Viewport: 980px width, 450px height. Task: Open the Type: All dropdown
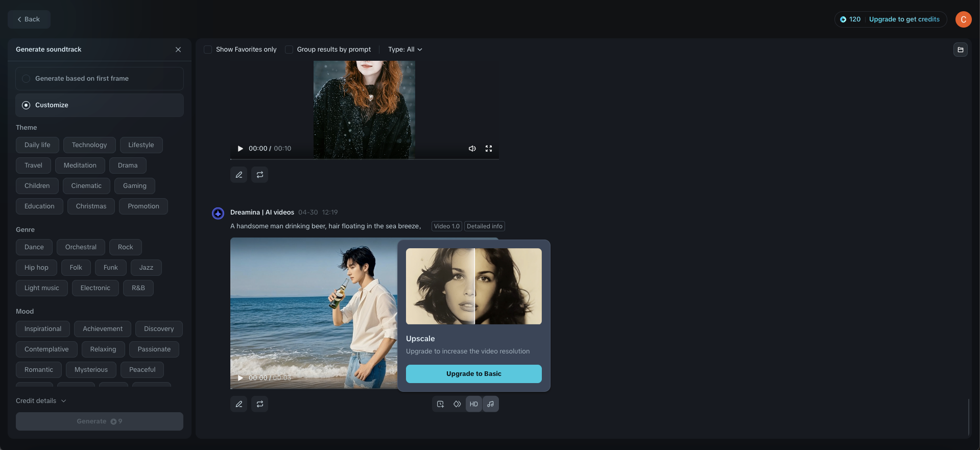tap(405, 50)
